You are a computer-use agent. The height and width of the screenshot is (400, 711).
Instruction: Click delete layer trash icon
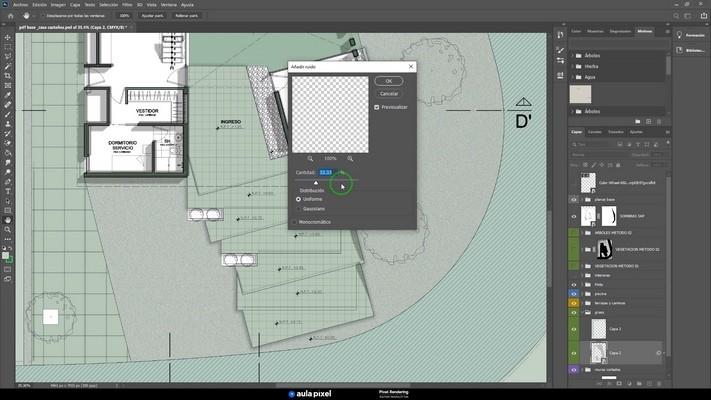pyautogui.click(x=659, y=384)
